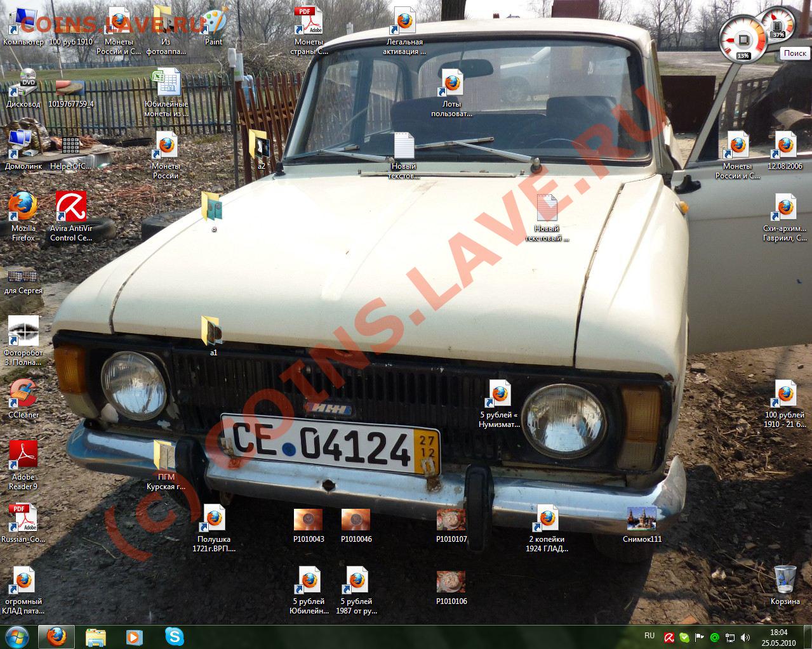Screen dimensions: 812x649
Task: Open the ПГМ Курская folder
Action: tap(166, 465)
